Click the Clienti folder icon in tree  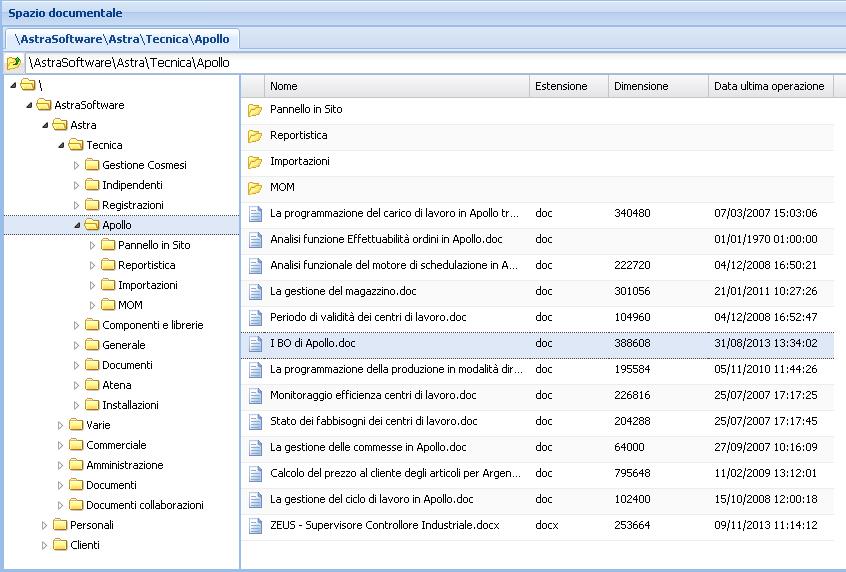(x=60, y=544)
